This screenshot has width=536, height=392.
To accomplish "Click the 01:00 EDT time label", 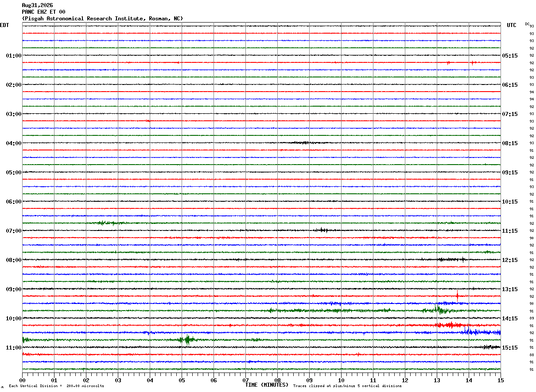I will 13,56.
